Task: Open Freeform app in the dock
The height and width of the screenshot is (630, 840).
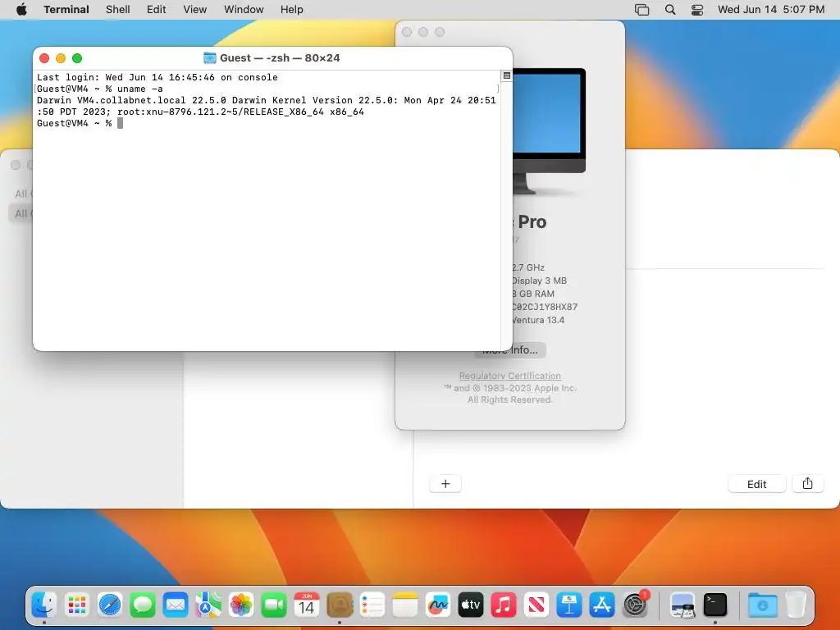Action: pos(438,605)
